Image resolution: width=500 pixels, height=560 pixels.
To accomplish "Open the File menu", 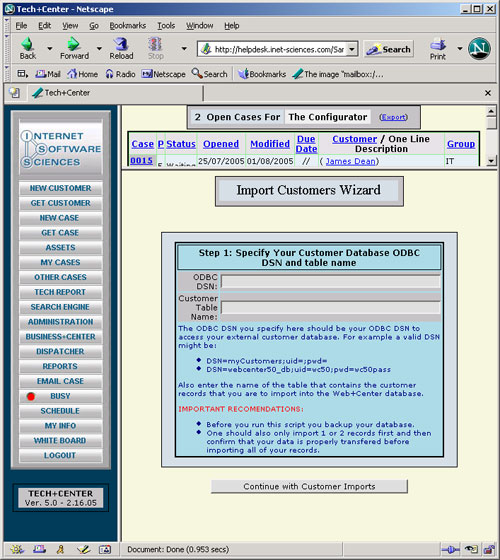I will point(21,26).
